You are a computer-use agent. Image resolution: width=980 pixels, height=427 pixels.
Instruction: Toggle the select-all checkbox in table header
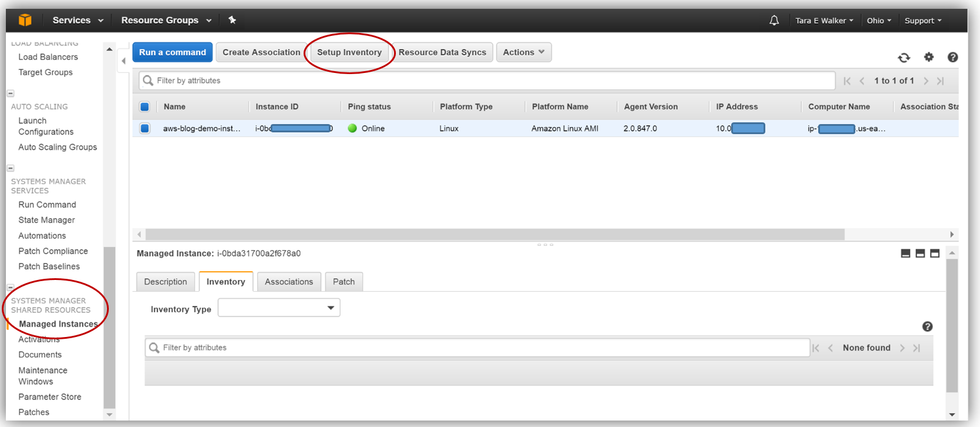tap(145, 106)
